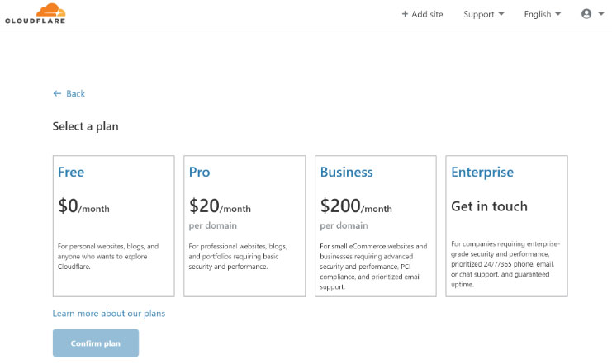612x364 pixels.
Task: Click 'per domain' under the Pro price
Action: [213, 225]
